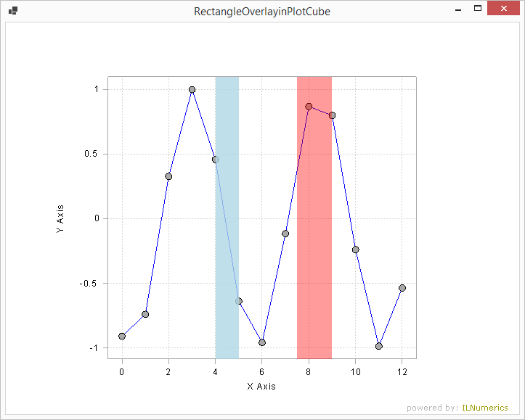The width and height of the screenshot is (525, 420).
Task: Select the data point marker at x=4
Action: click(x=215, y=160)
